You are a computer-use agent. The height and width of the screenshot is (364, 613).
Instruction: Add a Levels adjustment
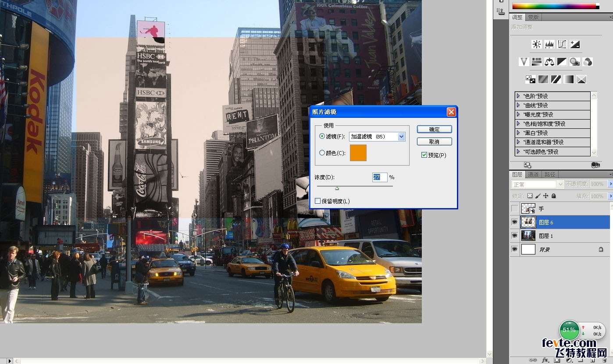(x=549, y=44)
